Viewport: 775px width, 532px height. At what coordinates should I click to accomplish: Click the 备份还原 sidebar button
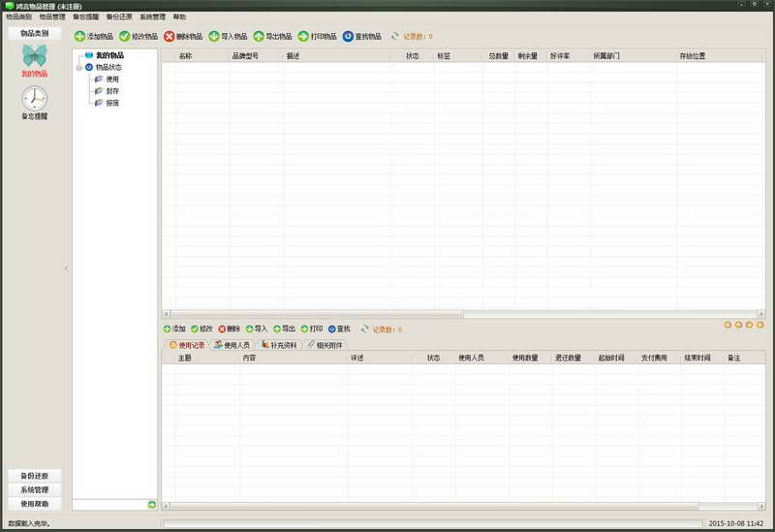[34, 476]
